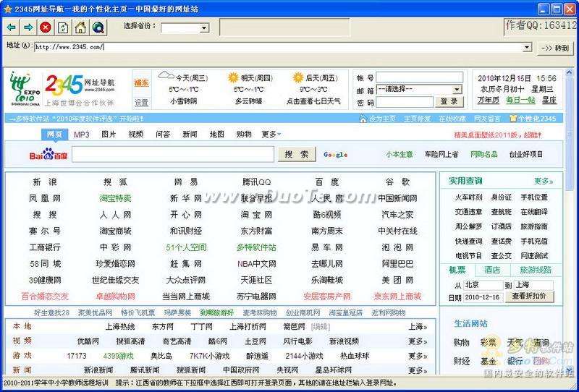This screenshot has height=392, width=579.
Task: Click the Baidu logo beside search box
Action: point(48,155)
